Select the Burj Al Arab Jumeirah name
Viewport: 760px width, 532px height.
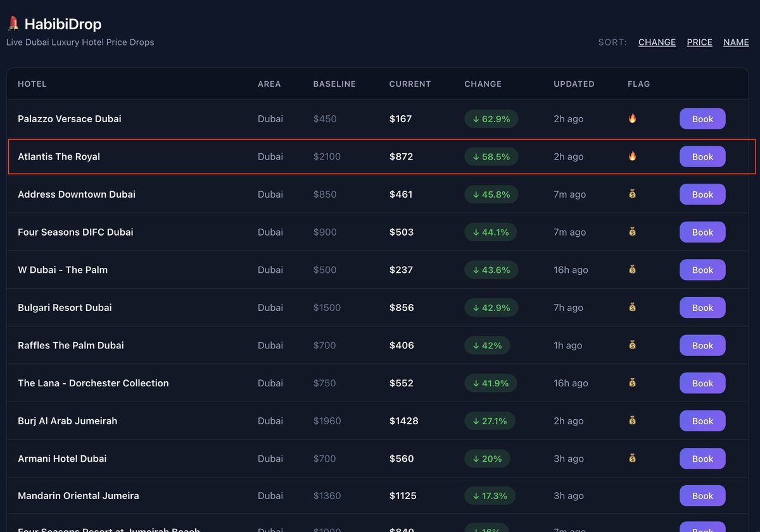point(68,421)
